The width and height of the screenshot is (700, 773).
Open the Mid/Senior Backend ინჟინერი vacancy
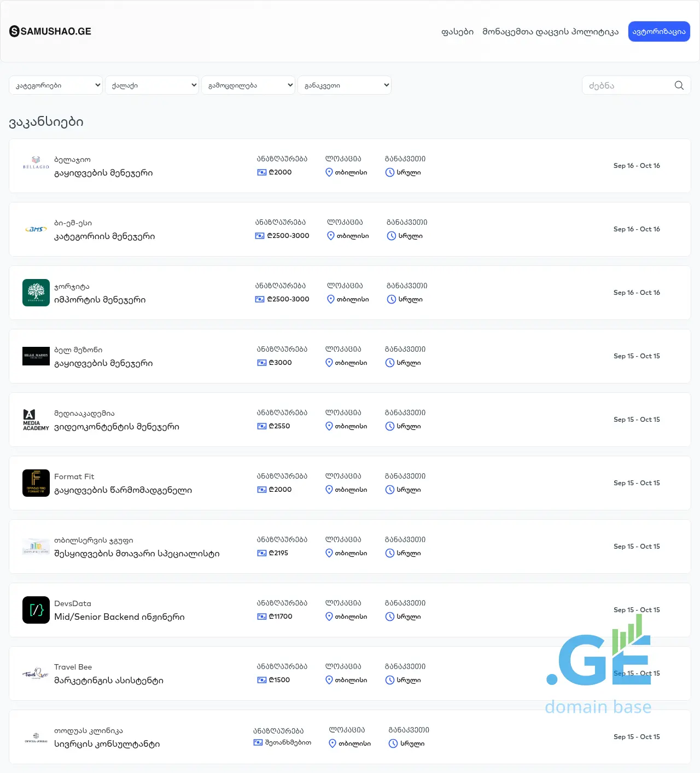point(119,617)
